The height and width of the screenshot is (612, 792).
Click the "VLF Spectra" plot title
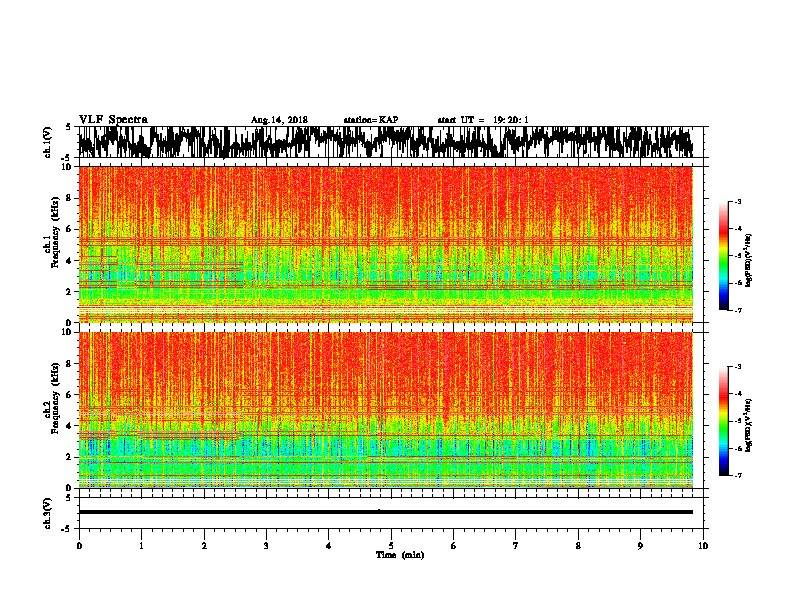113,120
